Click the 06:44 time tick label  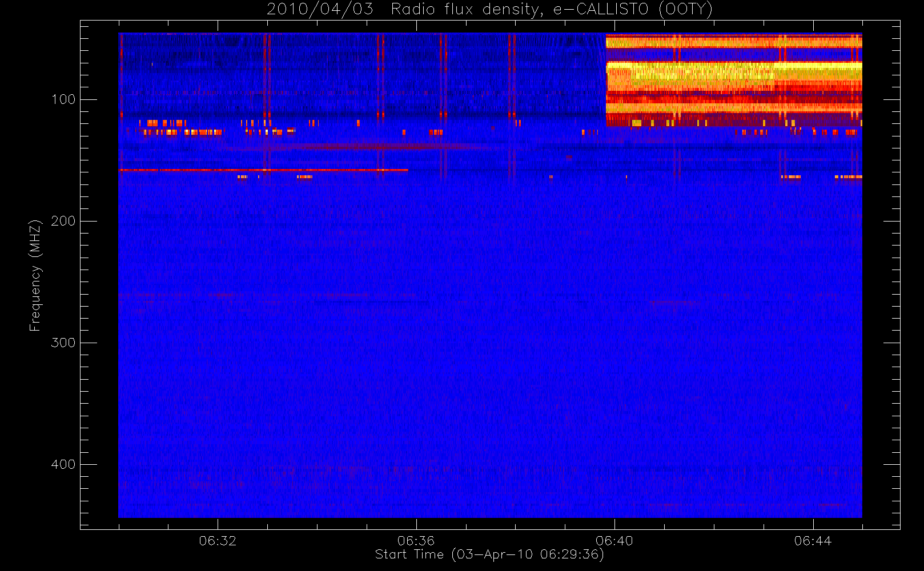813,540
